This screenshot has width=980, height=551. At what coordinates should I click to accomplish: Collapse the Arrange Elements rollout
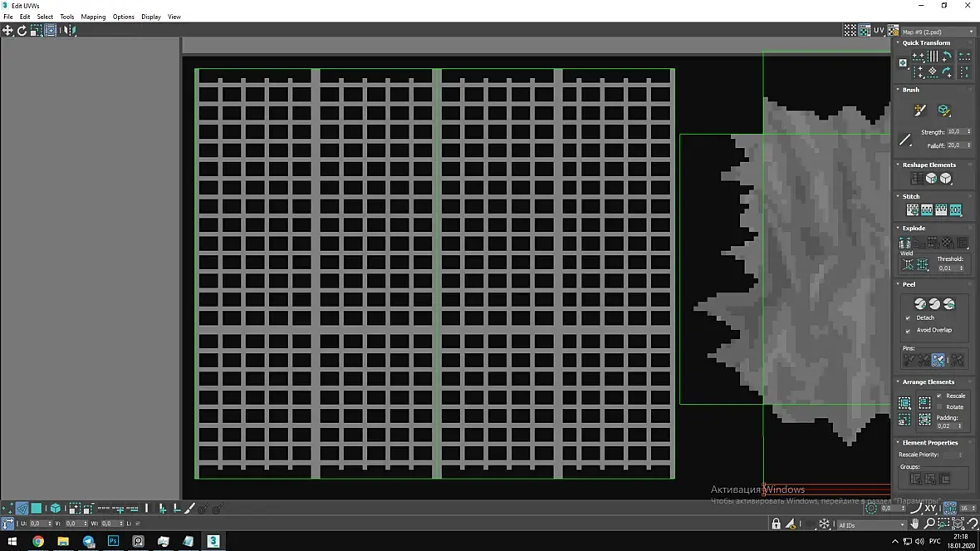click(x=898, y=382)
